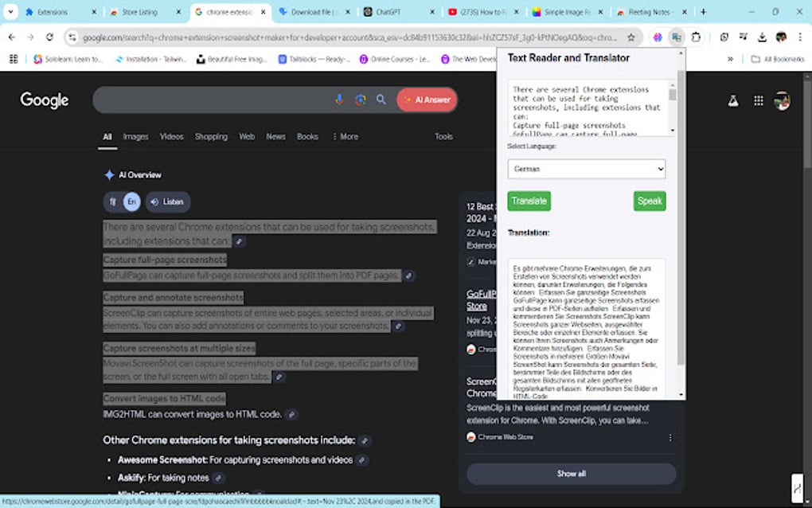Open the Downloads icon in Chrome toolbar

point(762,37)
